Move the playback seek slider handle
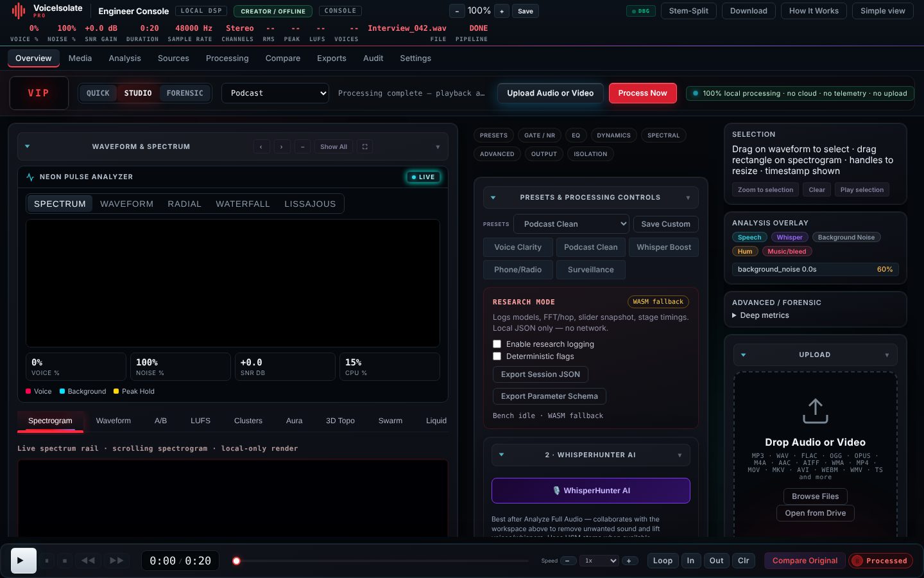 pyautogui.click(x=236, y=561)
